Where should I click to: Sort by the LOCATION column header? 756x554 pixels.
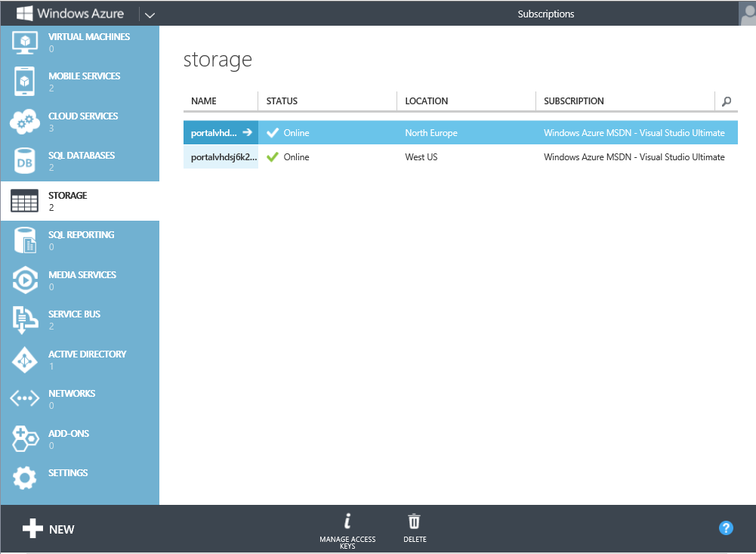[426, 101]
